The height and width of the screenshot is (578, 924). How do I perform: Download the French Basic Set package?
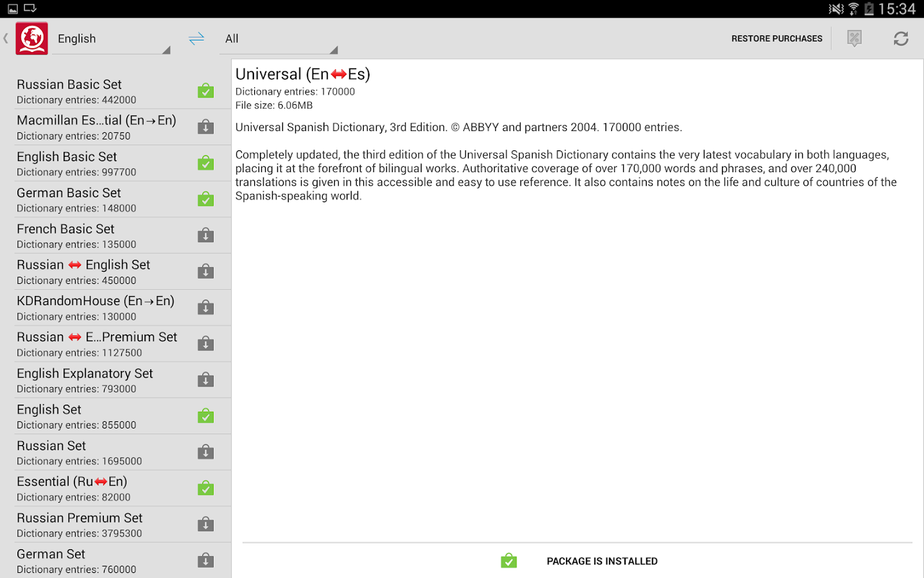(x=205, y=235)
